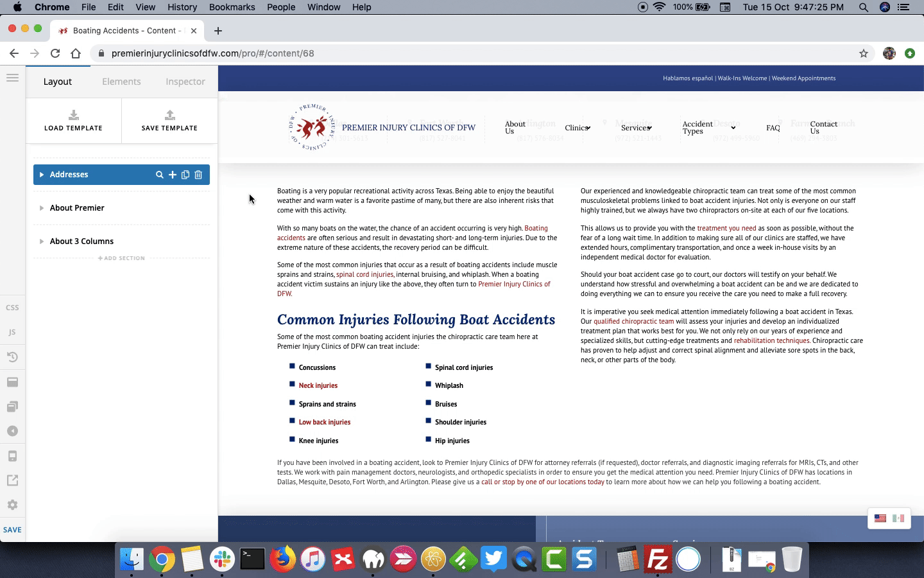924x578 pixels.
Task: Go back to previous page in Chrome
Action: pos(14,53)
